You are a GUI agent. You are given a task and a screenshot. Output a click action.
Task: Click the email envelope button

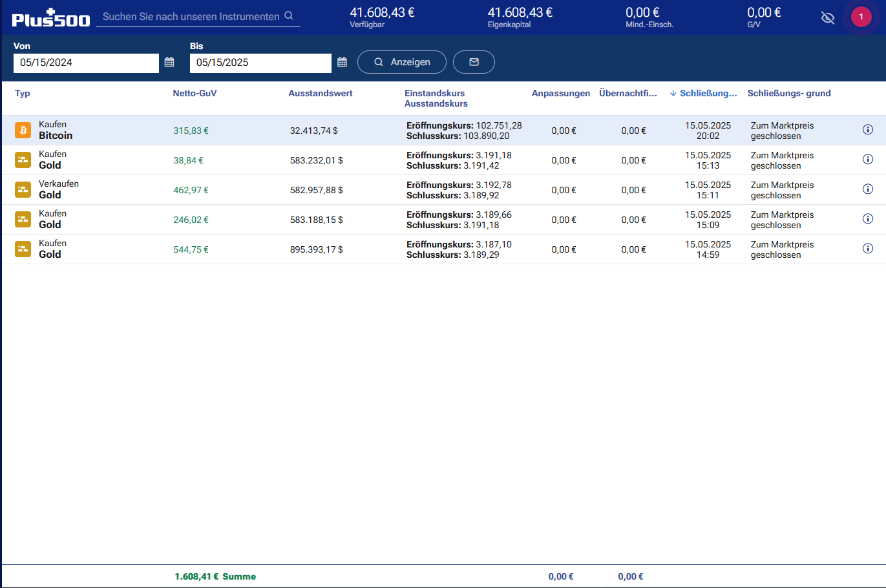coord(474,62)
